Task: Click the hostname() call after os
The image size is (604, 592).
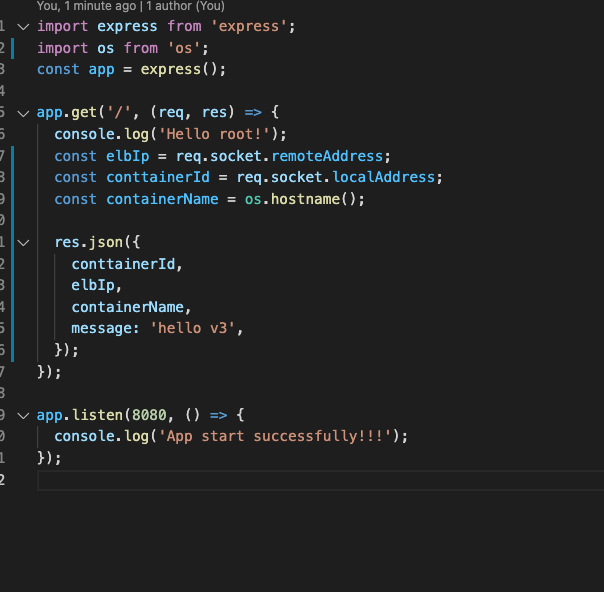Action: coord(313,199)
